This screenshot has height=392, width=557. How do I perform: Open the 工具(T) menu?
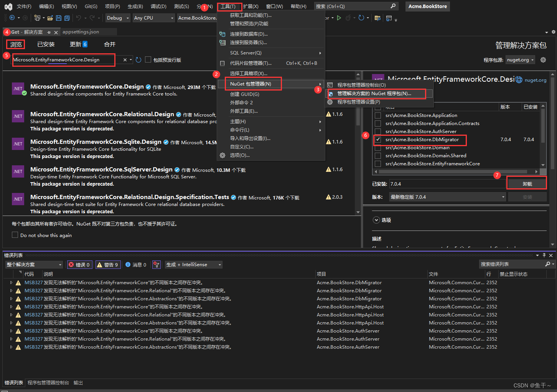click(228, 7)
